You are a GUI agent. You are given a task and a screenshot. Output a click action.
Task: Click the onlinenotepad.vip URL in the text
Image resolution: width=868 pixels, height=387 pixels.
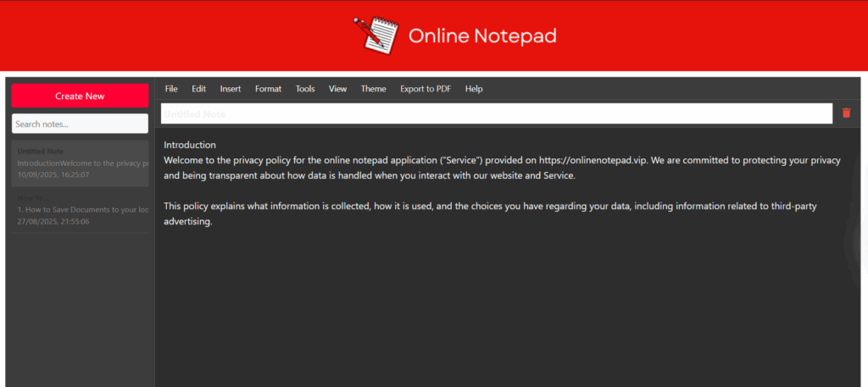(x=593, y=160)
